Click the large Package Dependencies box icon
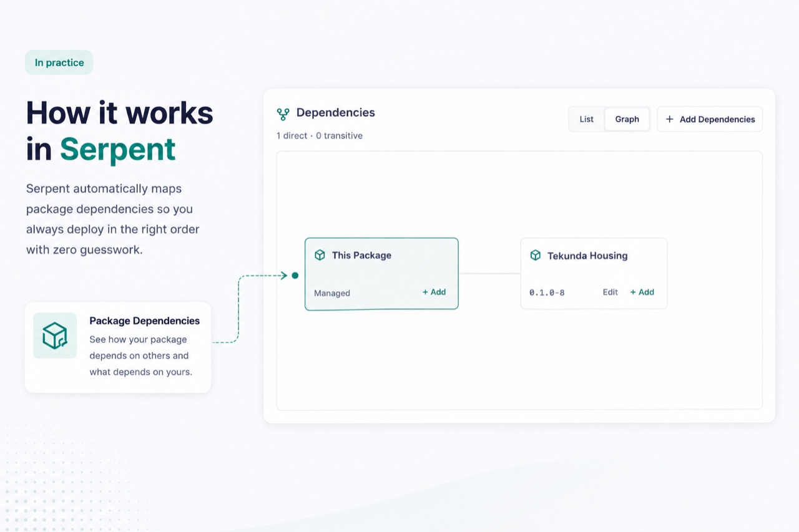799x532 pixels. pyautogui.click(x=55, y=336)
